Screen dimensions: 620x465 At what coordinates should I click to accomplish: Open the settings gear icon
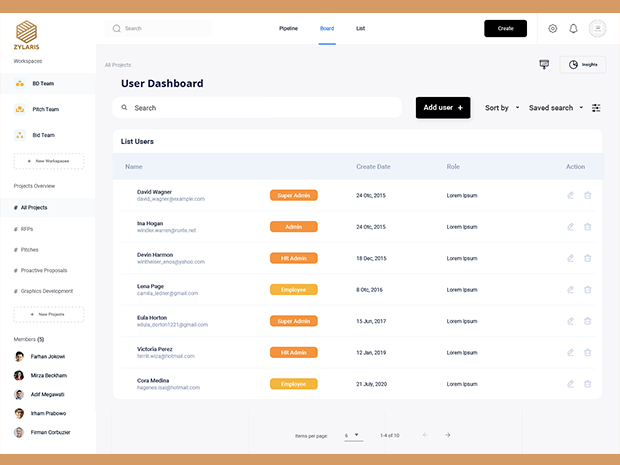click(x=552, y=29)
